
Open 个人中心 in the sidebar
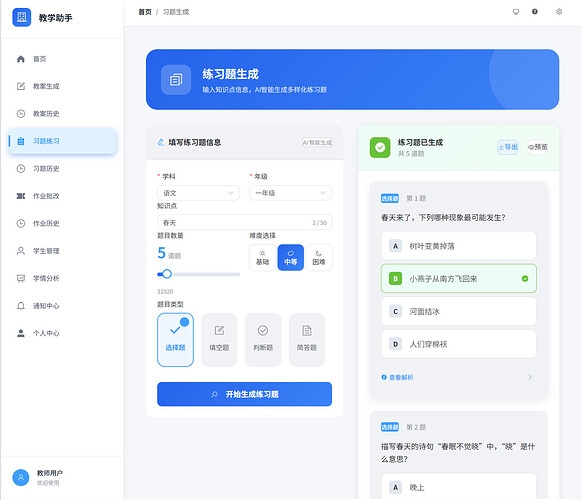click(x=62, y=333)
